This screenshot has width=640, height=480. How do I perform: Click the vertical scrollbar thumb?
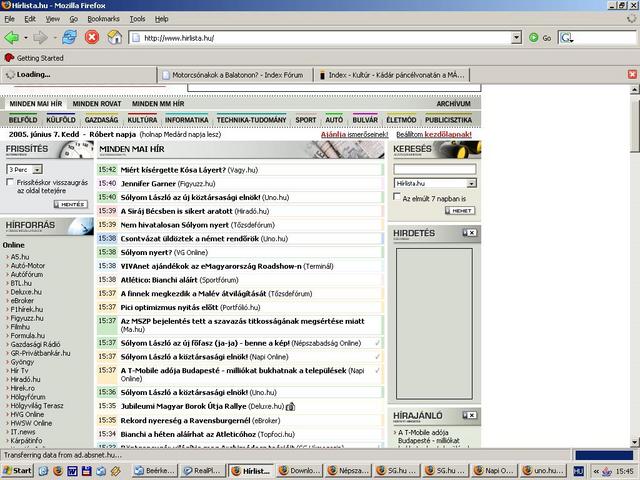(x=635, y=124)
